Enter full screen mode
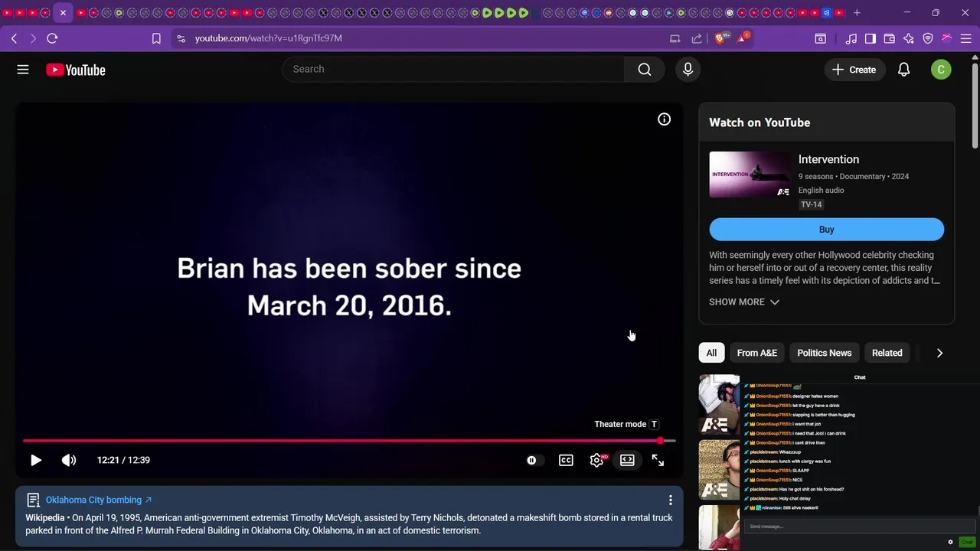The height and width of the screenshot is (551, 980). pos(658,460)
